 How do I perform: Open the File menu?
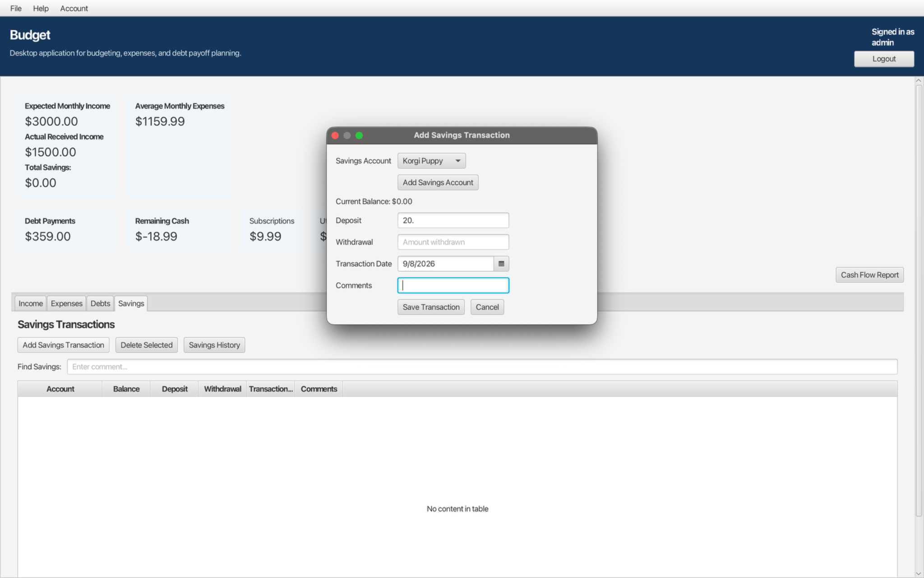(x=16, y=8)
